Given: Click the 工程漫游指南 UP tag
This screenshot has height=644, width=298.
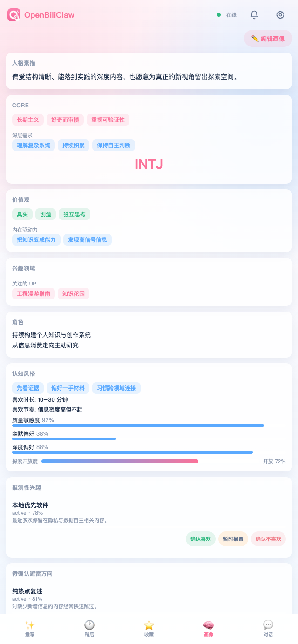Looking at the screenshot, I should point(34,293).
